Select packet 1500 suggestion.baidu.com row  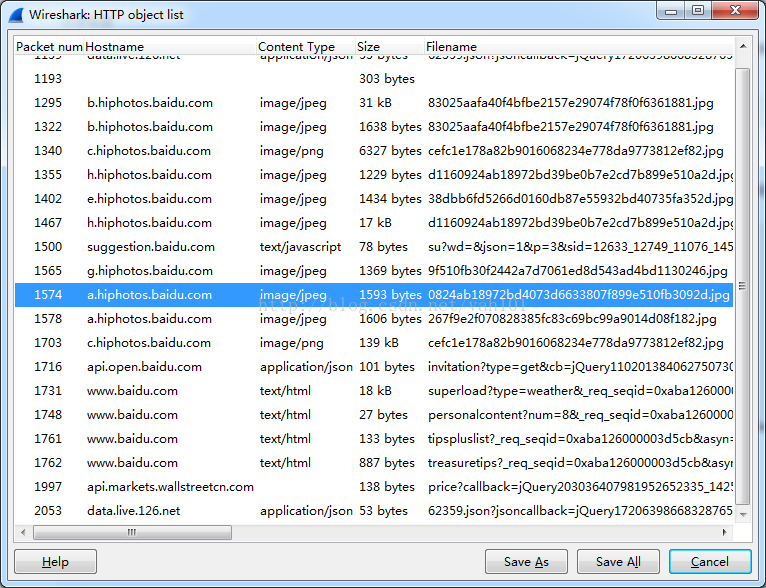(x=374, y=247)
